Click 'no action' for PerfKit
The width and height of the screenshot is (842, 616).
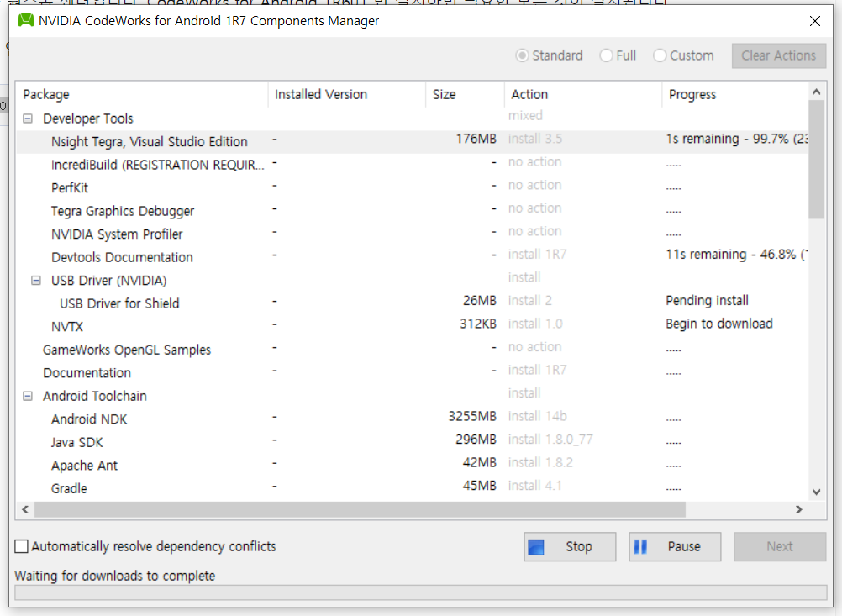click(x=534, y=185)
